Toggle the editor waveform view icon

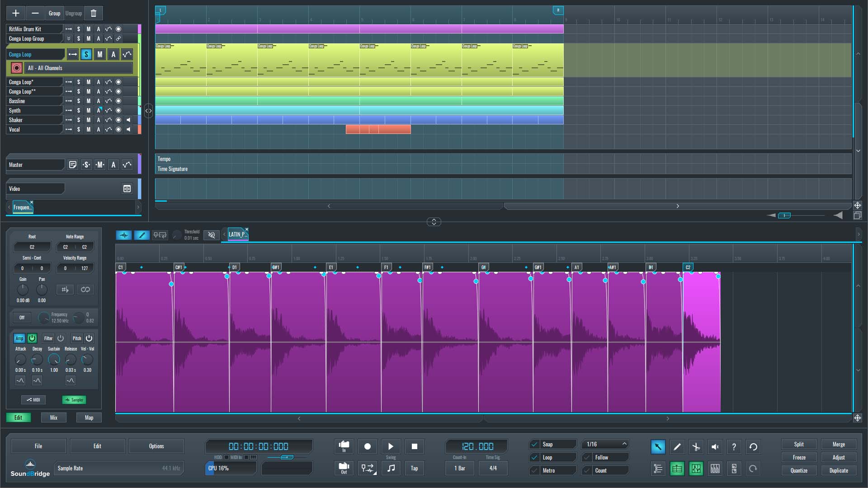point(696,469)
